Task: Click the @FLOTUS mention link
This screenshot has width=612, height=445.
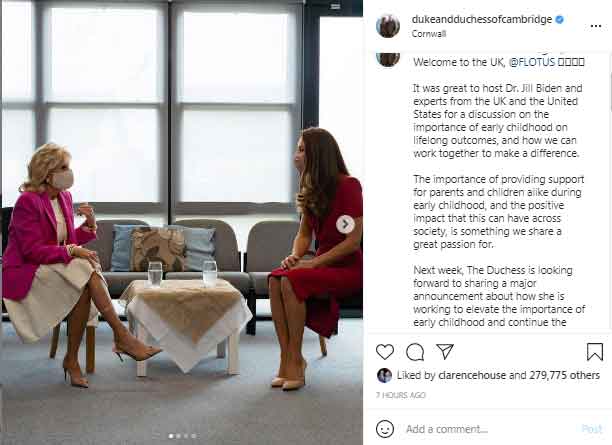Action: pyautogui.click(x=532, y=62)
